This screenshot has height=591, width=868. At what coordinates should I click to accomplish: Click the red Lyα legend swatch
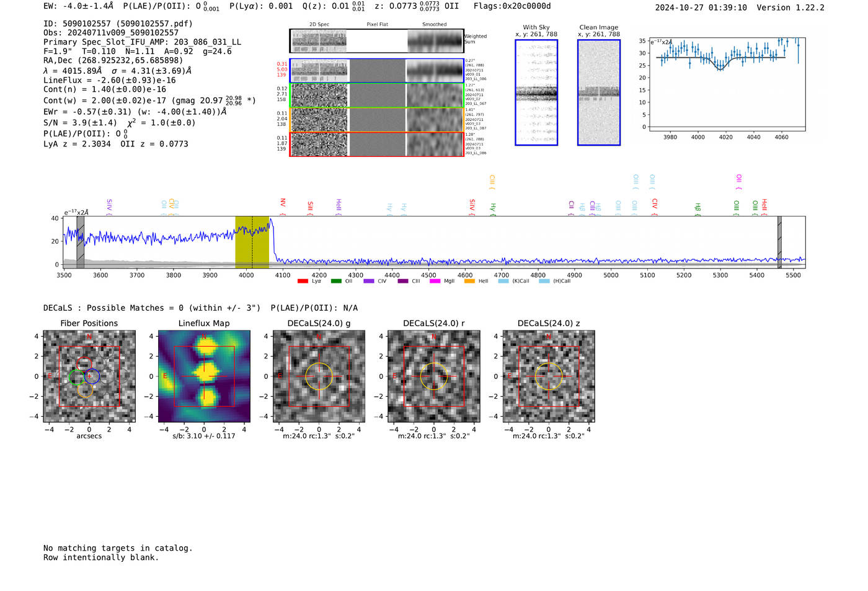[303, 281]
